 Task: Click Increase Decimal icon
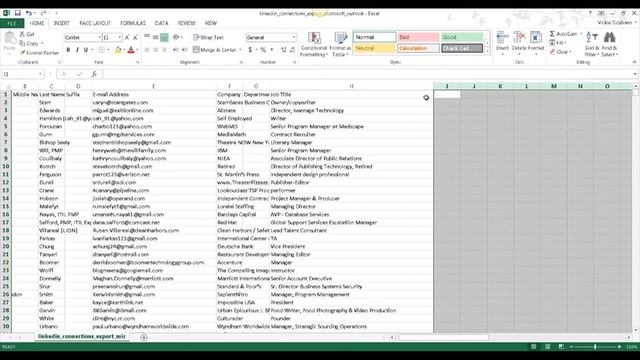click(284, 50)
